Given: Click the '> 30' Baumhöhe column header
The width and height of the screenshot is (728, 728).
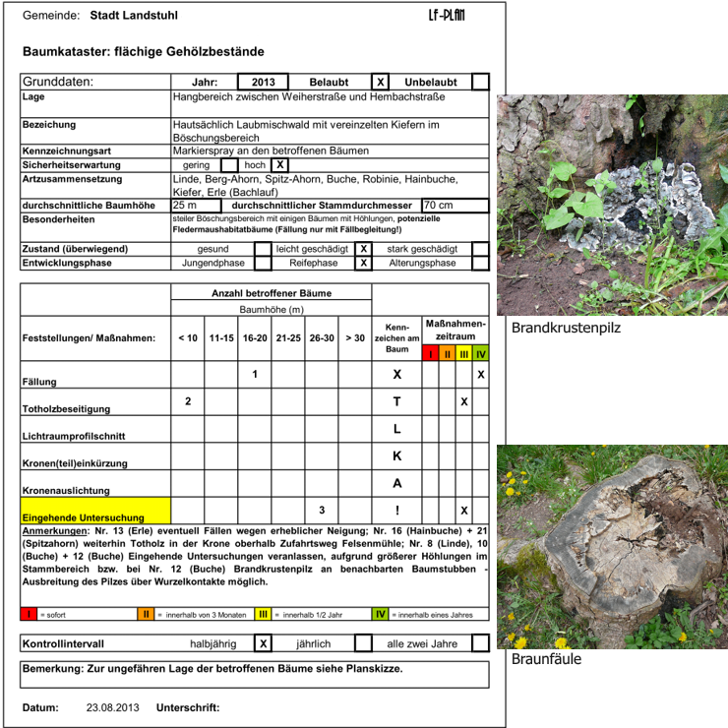Looking at the screenshot, I should point(355,338).
